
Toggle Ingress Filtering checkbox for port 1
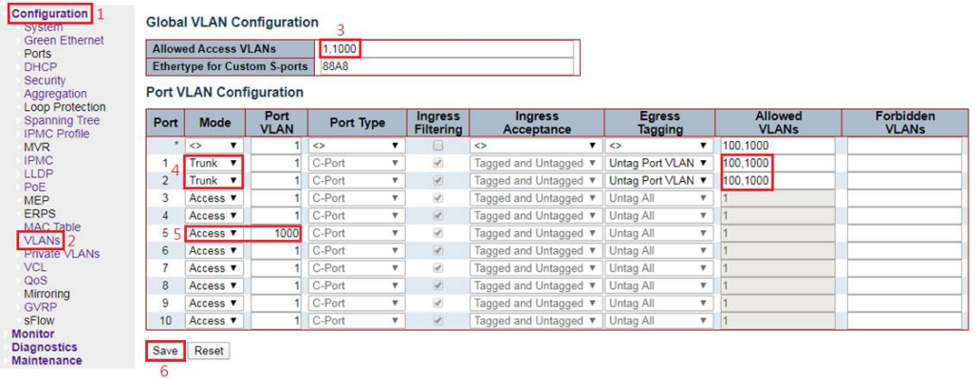click(x=438, y=163)
